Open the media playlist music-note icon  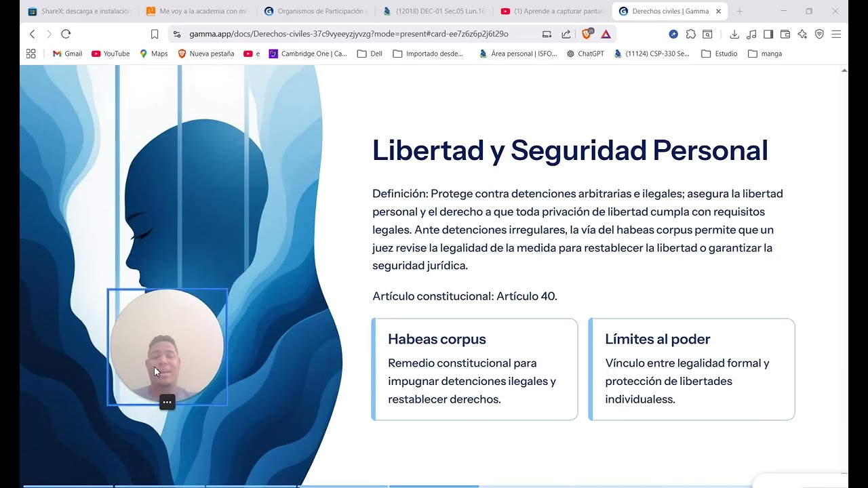751,34
